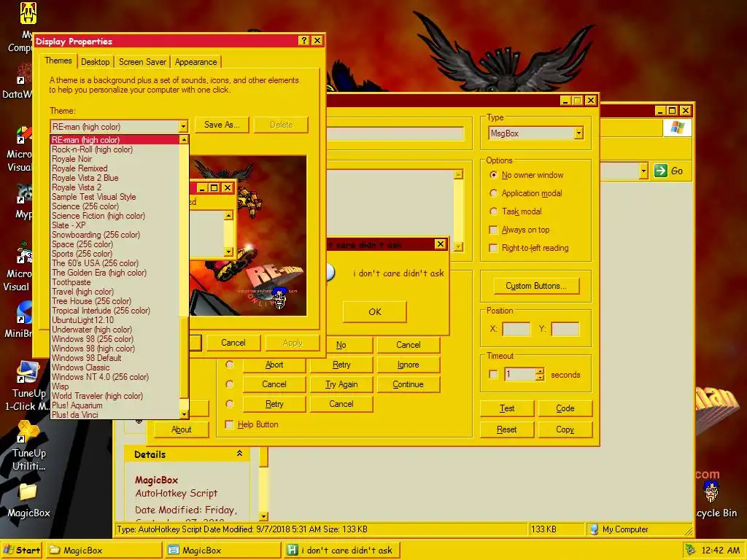
Task: Click the Start button
Action: pyautogui.click(x=22, y=551)
